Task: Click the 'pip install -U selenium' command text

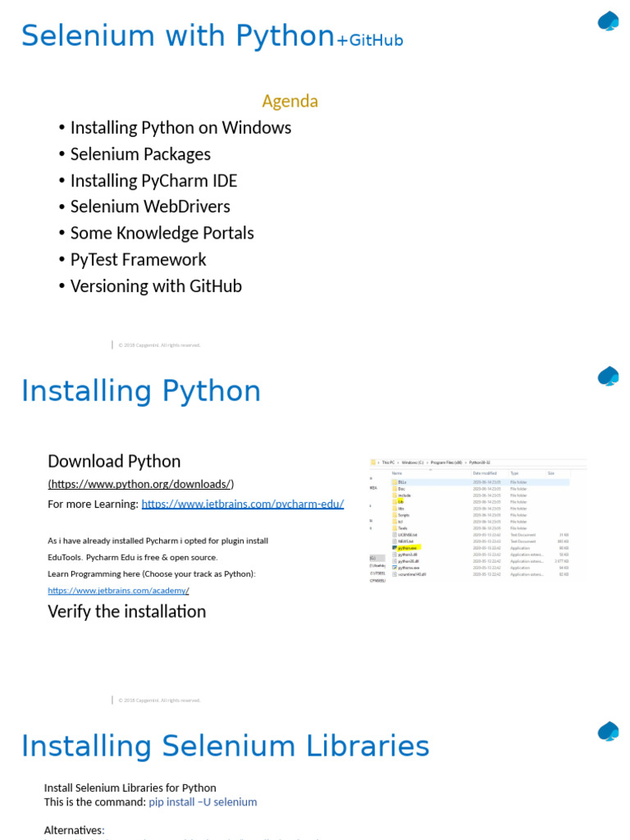Action: click(203, 802)
